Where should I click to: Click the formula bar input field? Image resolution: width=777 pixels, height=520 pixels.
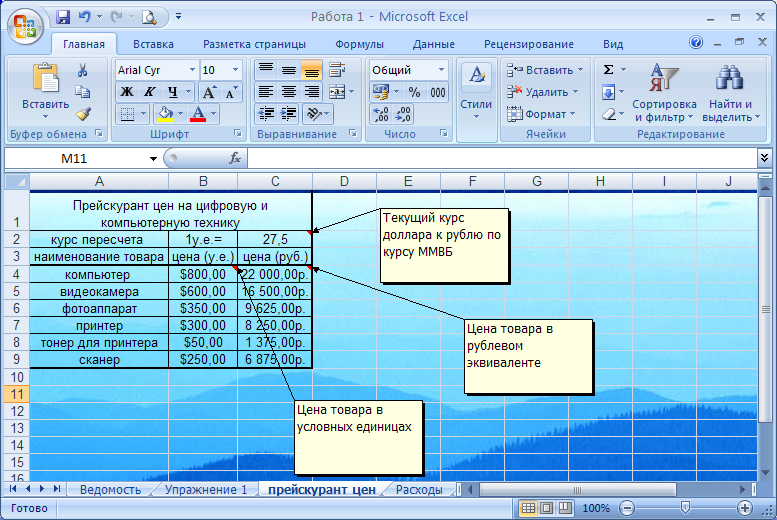tap(502, 159)
